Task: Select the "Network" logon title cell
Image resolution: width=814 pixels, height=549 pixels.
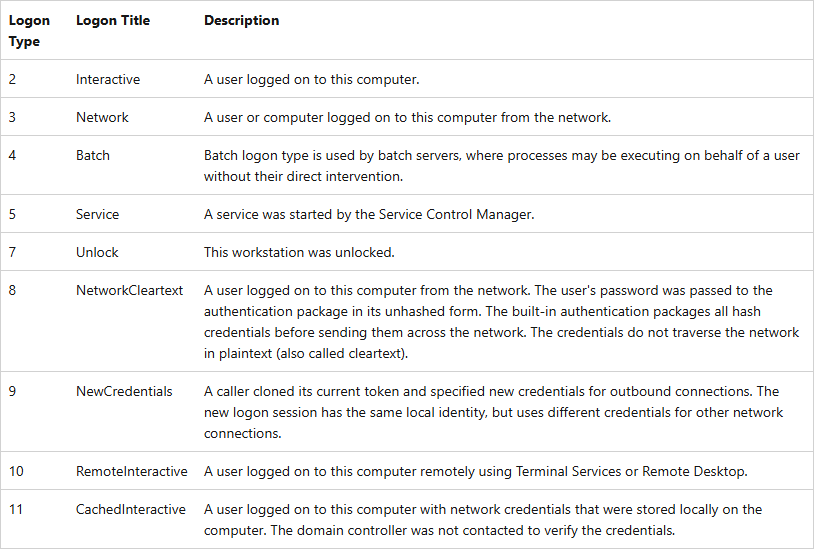Action: coord(102,118)
